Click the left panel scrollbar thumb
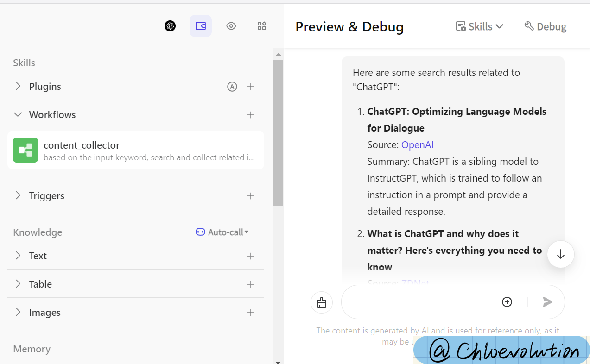The image size is (590, 364). point(278,132)
